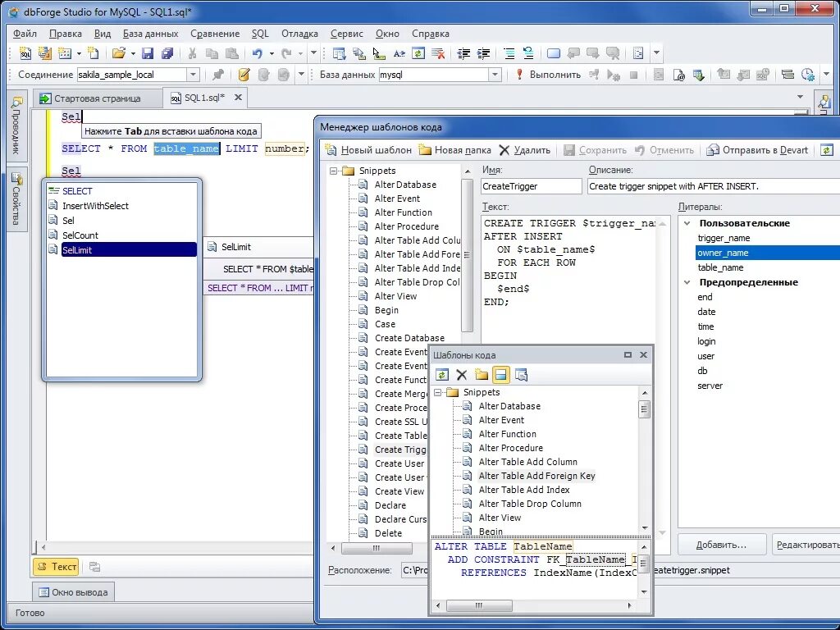The image size is (840, 630).
Task: Click the Increase indent toolbar icon
Action: 483,53
